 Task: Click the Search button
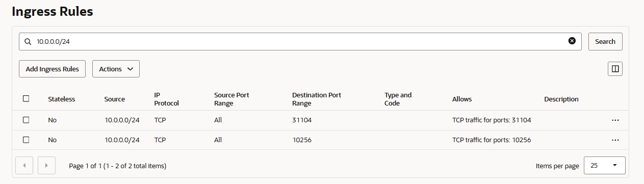tap(605, 41)
